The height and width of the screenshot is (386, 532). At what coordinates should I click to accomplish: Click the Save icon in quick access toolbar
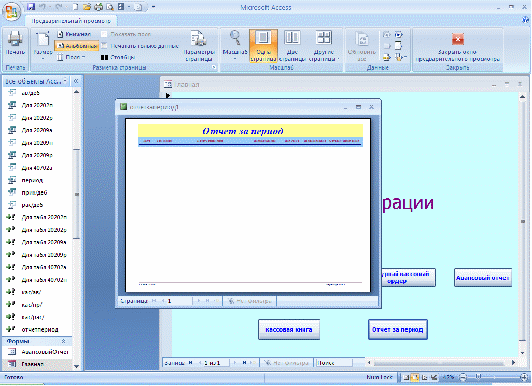(31, 6)
